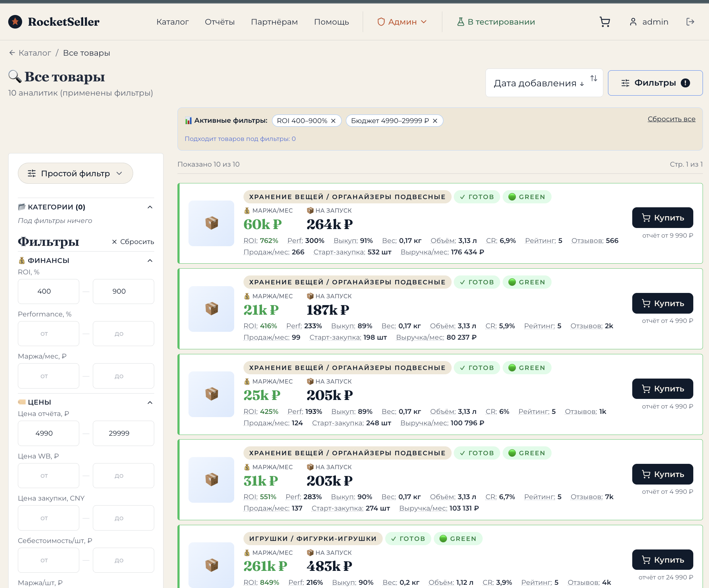The height and width of the screenshot is (588, 709).
Task: Remove the Бюджет 4990–29999 ₽ filter chip
Action: 435,121
